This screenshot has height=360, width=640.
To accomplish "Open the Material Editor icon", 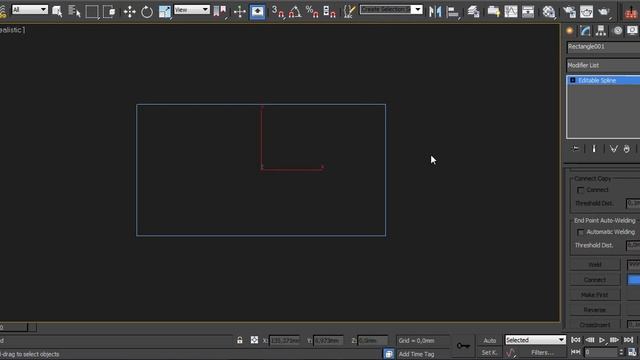I will pos(549,11).
